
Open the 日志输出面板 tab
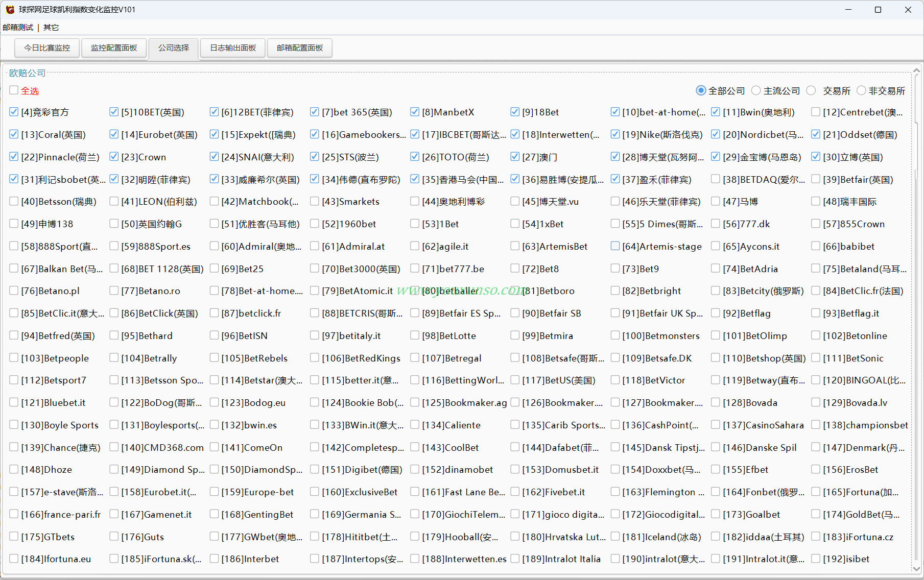click(233, 48)
